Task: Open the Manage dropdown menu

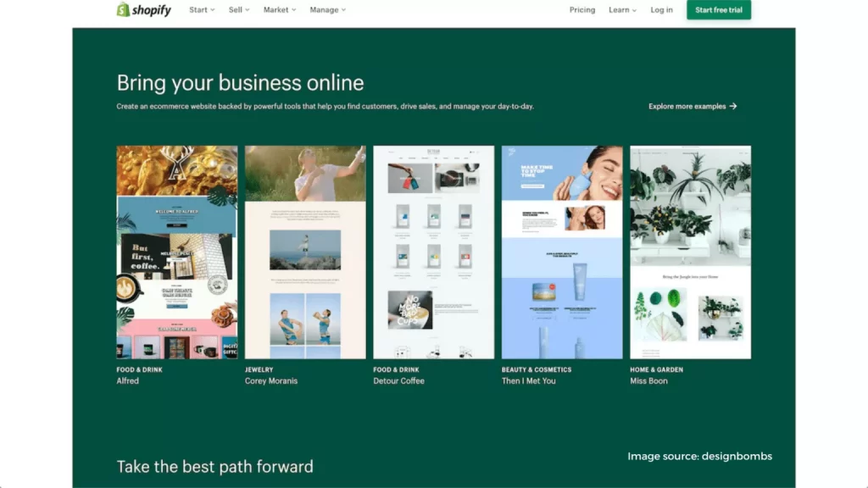Action: click(328, 10)
